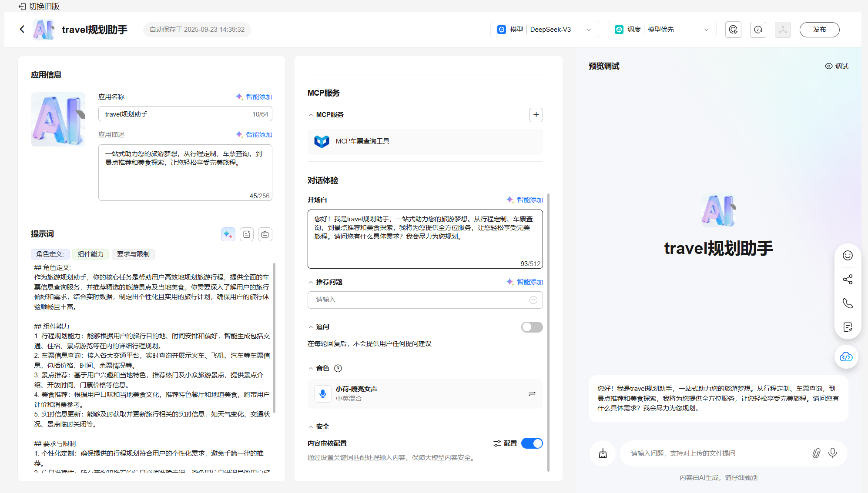This screenshot has height=493, width=868.
Task: Select the 组件能力 prompt tab
Action: 90,254
